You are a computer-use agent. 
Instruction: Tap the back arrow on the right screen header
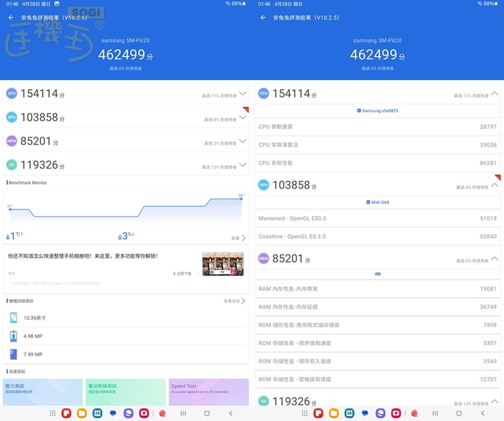coord(263,17)
